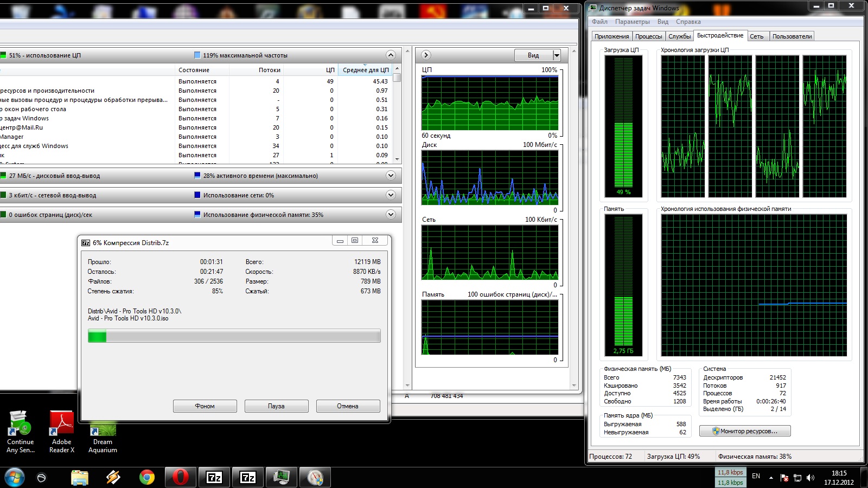Show hidden system tray icons

[x=771, y=478]
